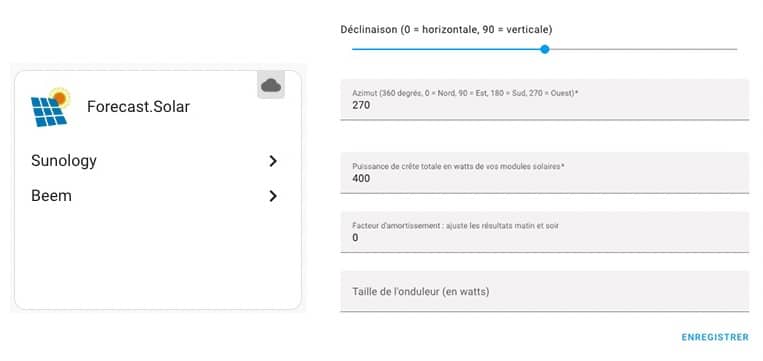Focus the Facteur d'amortissement field
Viewport: 763px width, 361px height.
545,232
